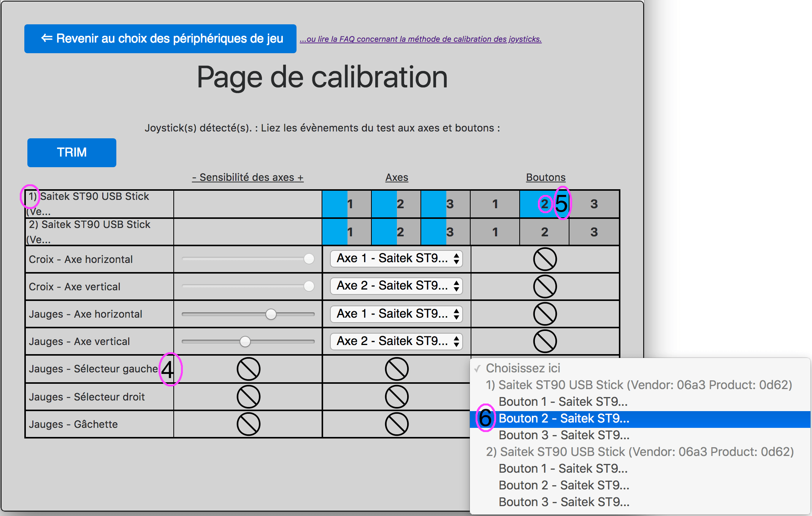This screenshot has height=516, width=812.
Task: Click button 3 indicator of joystick 2
Action: pos(594,232)
